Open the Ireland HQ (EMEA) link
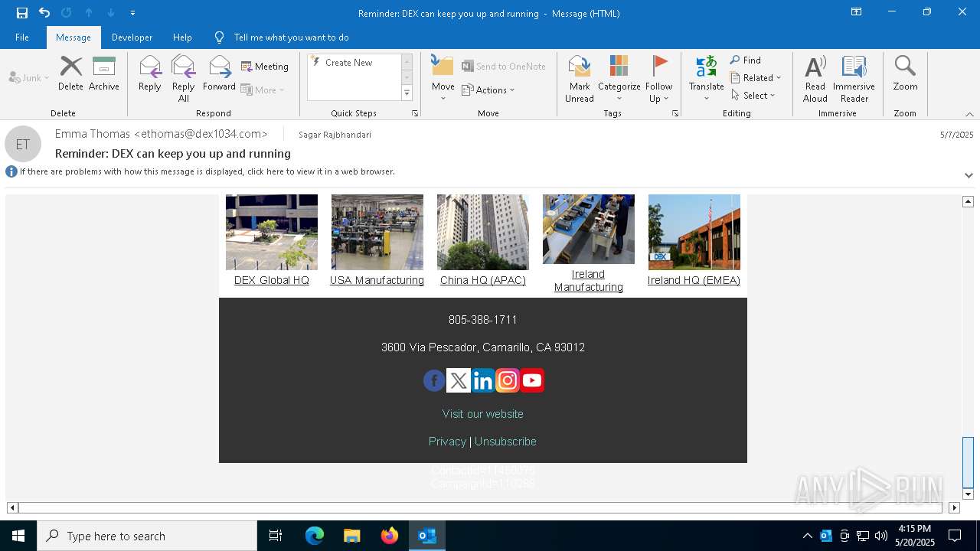 (x=694, y=280)
